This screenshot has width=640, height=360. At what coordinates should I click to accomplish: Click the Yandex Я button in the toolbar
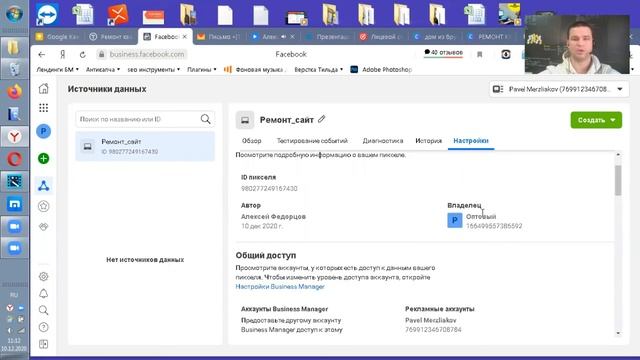point(63,54)
